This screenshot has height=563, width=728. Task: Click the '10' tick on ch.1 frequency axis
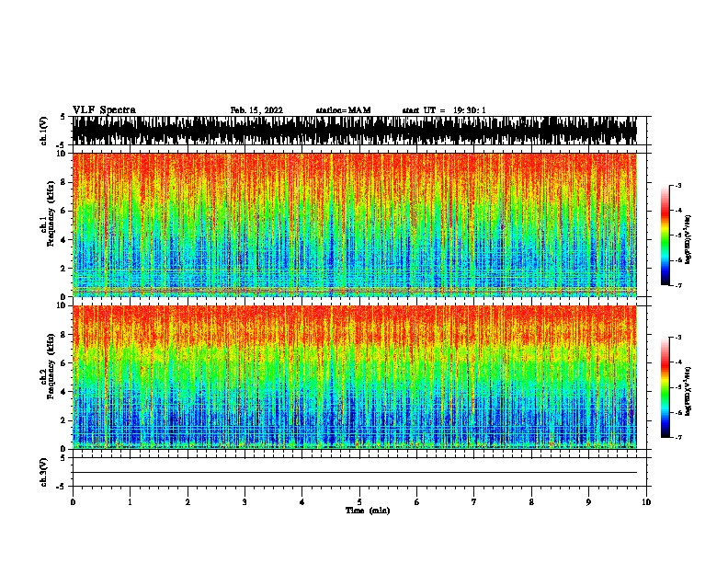coord(63,154)
